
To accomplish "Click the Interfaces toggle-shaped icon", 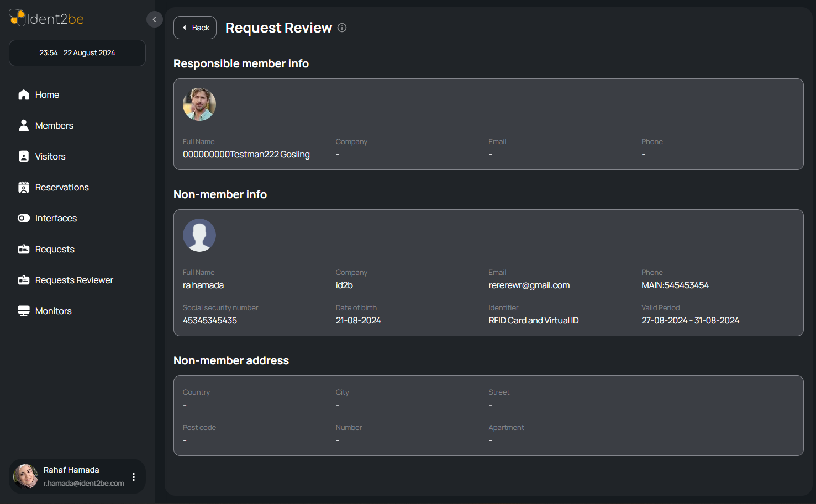I will click(24, 218).
